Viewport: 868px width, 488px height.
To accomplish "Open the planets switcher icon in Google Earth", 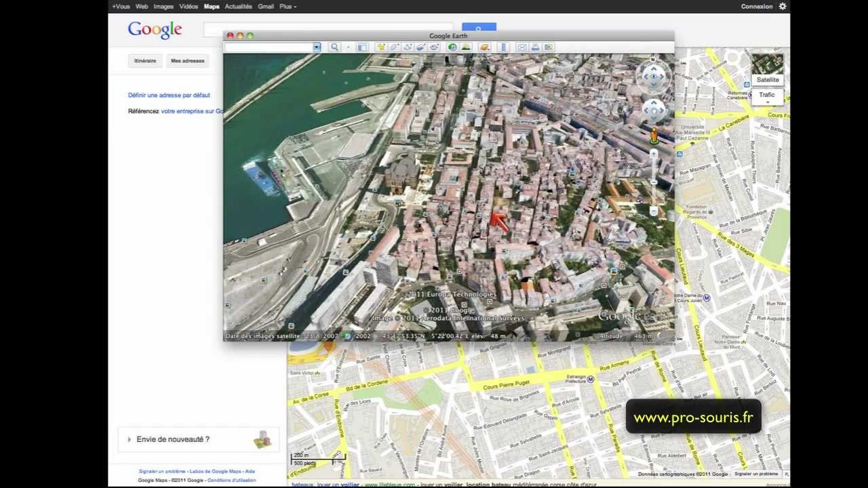I will click(484, 47).
